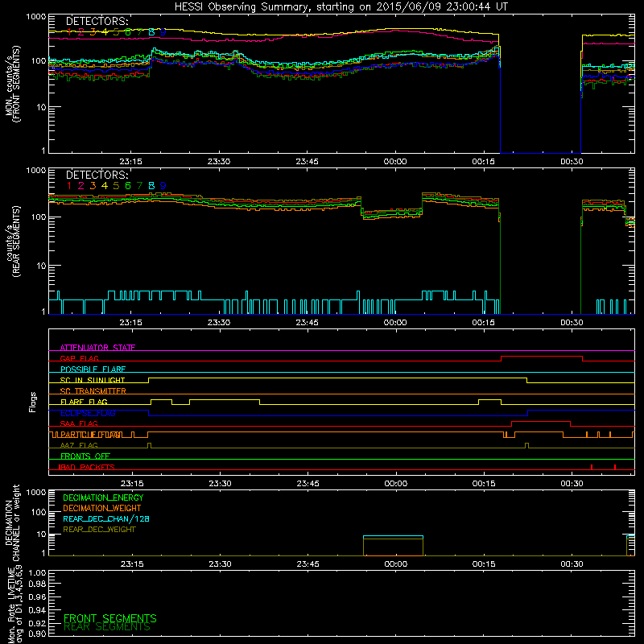Click 'DETECTORS:' label in front segments panel
This screenshot has width=644, height=644.
pos(97,22)
